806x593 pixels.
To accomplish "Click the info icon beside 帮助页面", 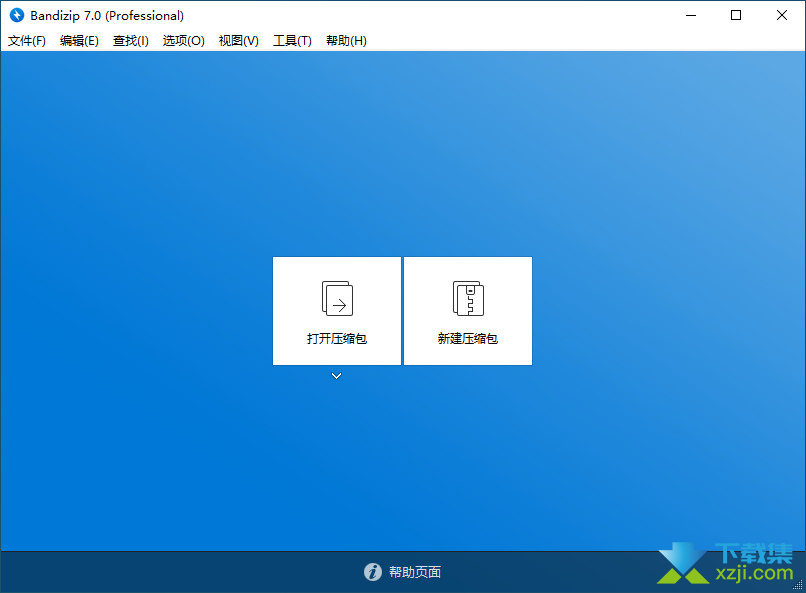I will click(373, 571).
